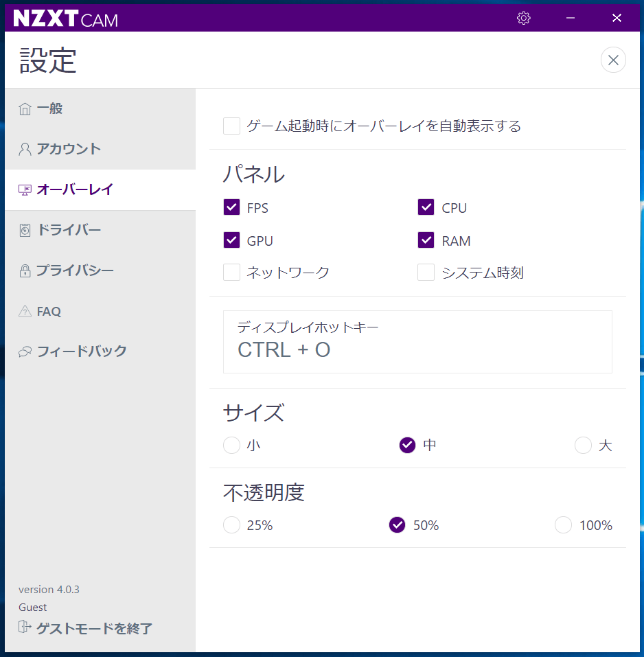Open the フィードバック tab
This screenshot has width=644, height=657.
[x=100, y=351]
